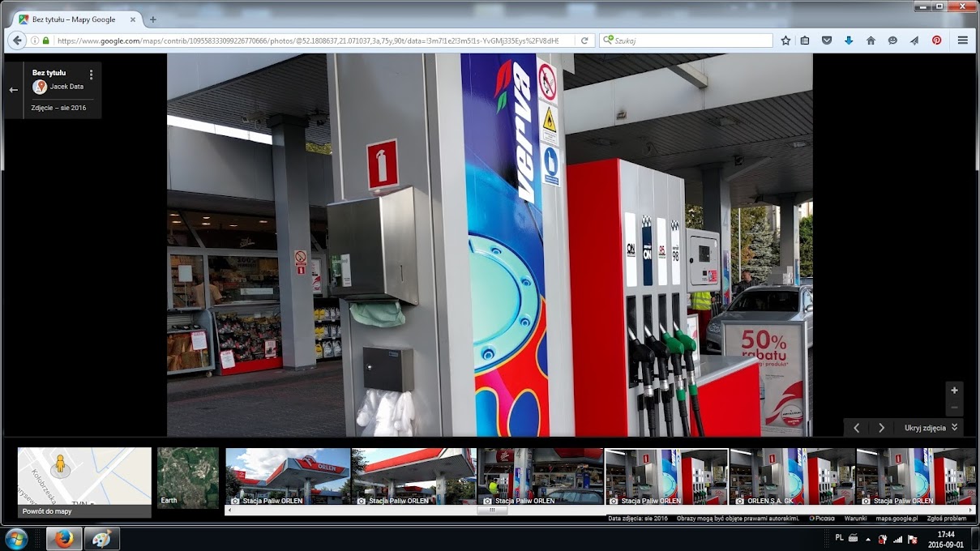Click Jacek Data profile avatar

40,87
